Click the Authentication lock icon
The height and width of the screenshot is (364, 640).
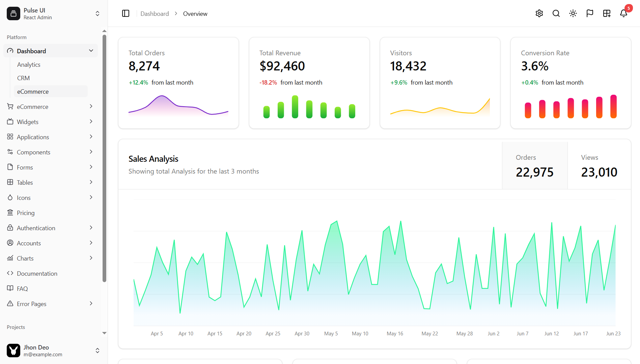[x=10, y=228]
